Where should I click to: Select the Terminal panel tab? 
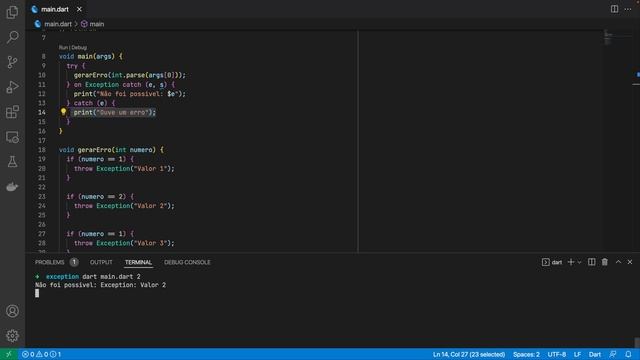coord(138,262)
